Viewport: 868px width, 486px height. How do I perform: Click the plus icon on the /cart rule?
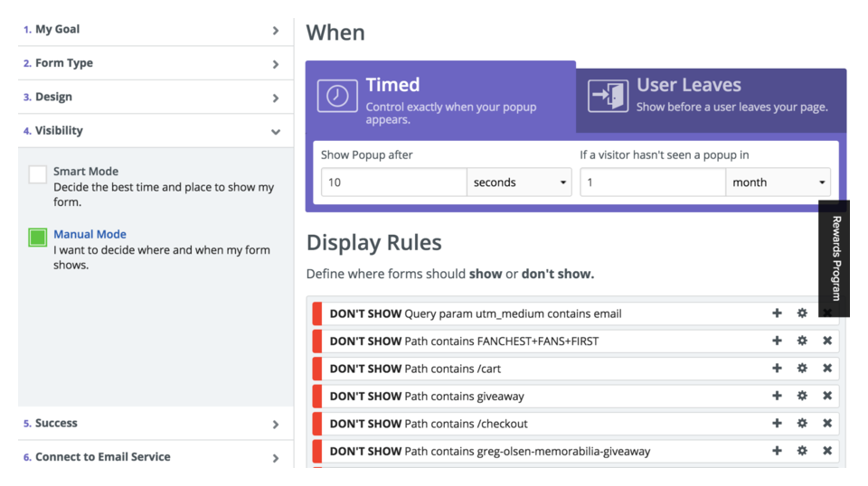click(x=777, y=369)
